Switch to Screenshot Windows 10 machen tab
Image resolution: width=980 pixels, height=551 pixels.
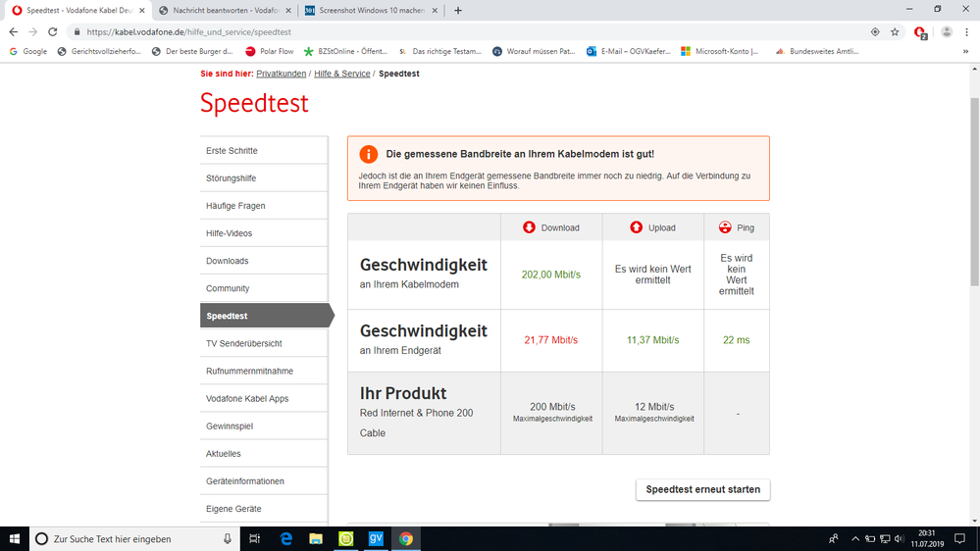tap(371, 10)
